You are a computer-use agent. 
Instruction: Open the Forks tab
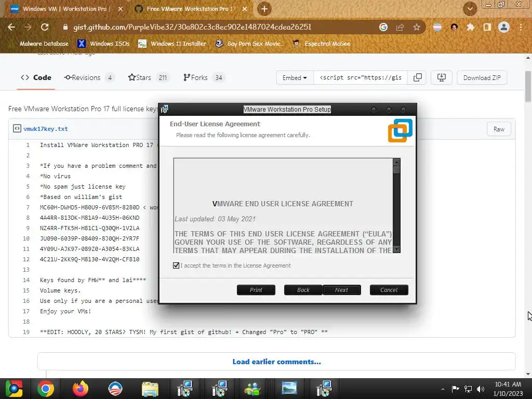click(203, 77)
